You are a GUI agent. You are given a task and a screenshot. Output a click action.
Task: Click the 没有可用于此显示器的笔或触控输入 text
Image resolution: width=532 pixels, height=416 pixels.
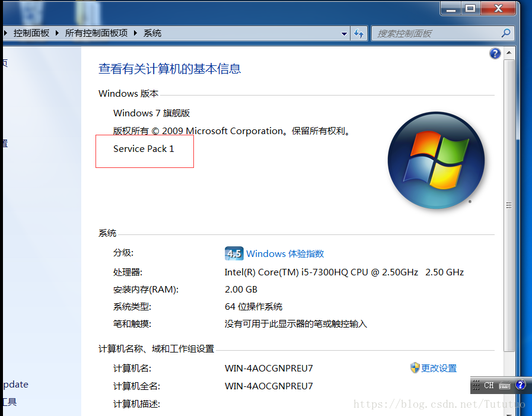[296, 323]
